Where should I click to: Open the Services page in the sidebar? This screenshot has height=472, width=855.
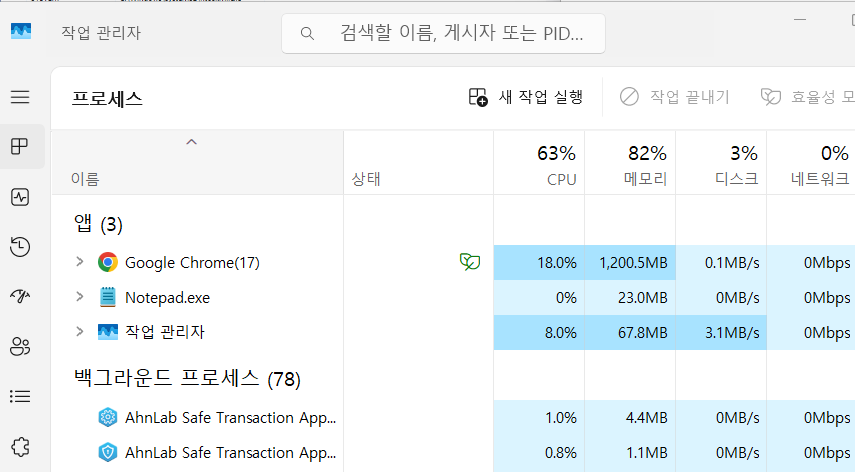pos(20,447)
